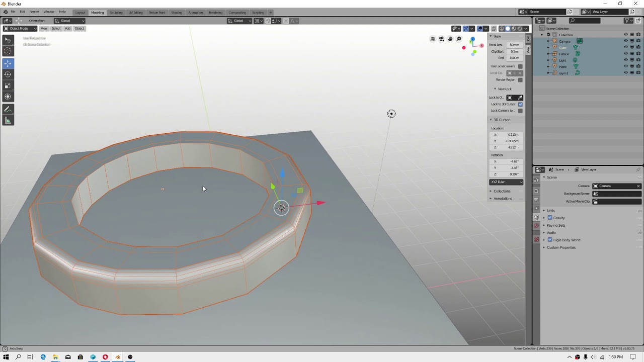Open the World properties tab icon
644x362 pixels.
(536, 226)
